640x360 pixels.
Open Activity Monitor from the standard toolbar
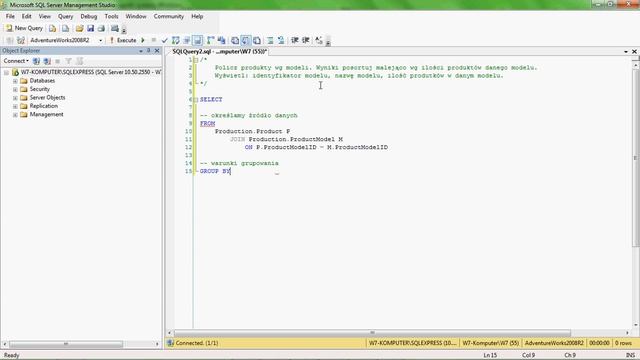click(115, 29)
